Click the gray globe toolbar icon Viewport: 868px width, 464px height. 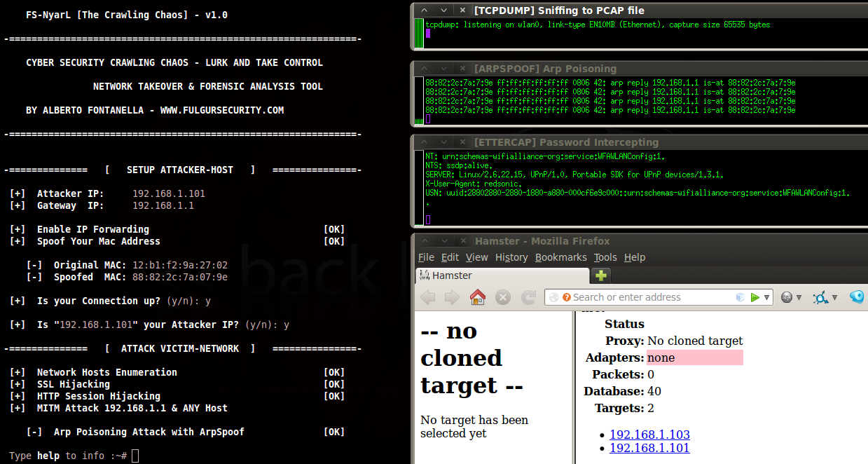click(x=787, y=297)
